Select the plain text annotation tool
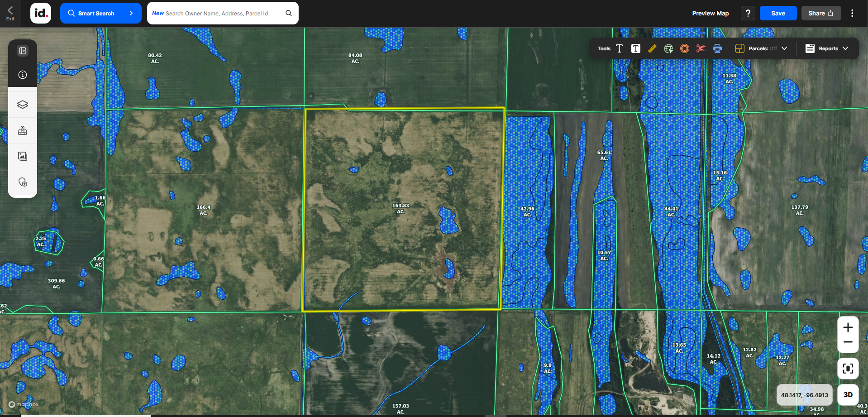Viewport: 868px width, 417px height. (619, 48)
